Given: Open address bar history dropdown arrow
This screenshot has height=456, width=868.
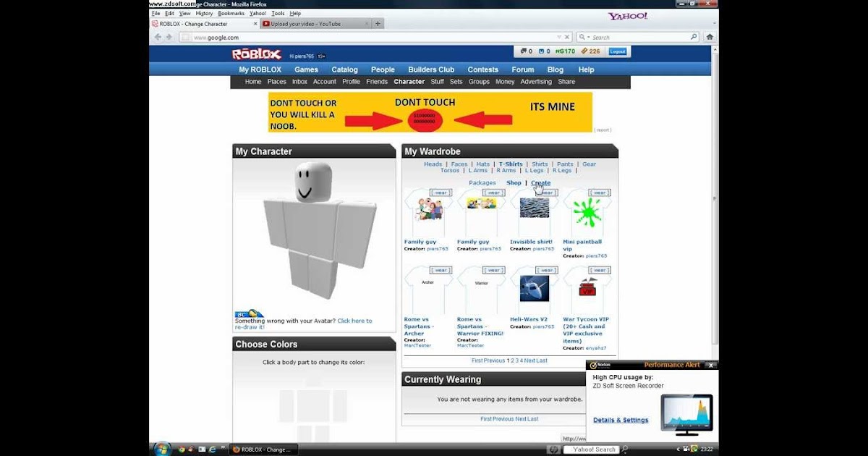Looking at the screenshot, I should [558, 37].
